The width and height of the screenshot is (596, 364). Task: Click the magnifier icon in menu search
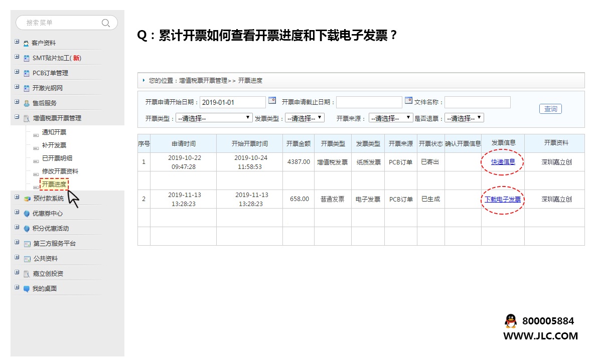pos(105,23)
